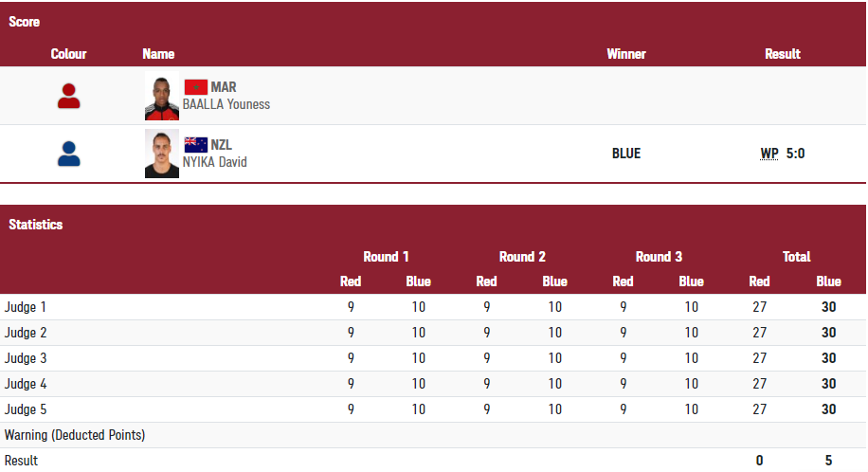Open David Nyika's athlete photo

(x=161, y=154)
